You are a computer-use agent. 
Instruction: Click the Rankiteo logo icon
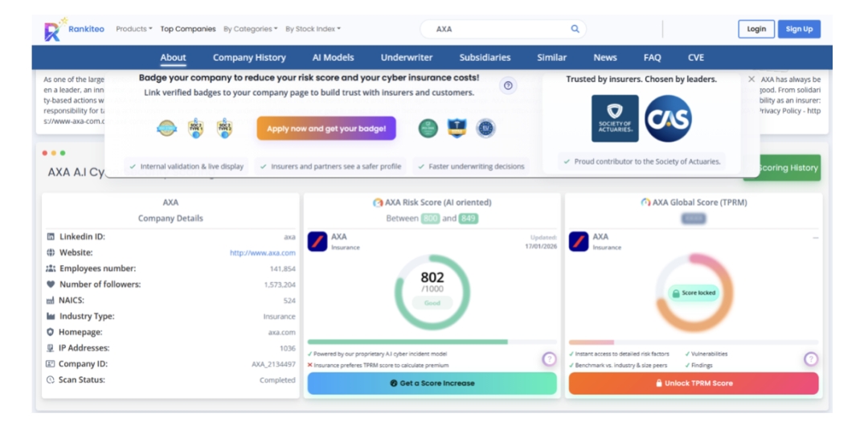pos(53,30)
